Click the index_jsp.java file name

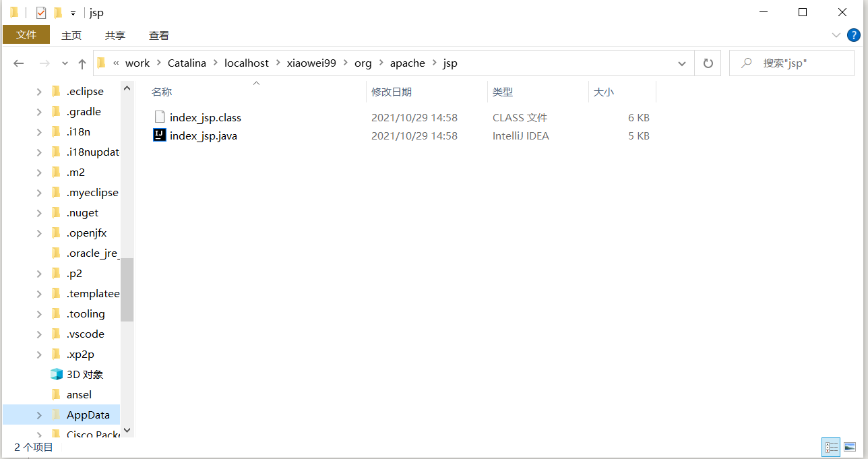click(x=204, y=135)
